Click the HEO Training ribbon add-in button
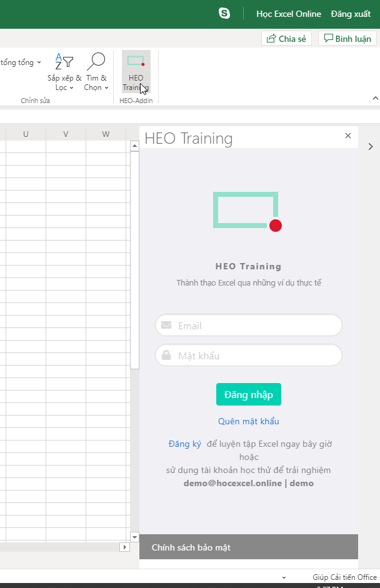 click(136, 72)
